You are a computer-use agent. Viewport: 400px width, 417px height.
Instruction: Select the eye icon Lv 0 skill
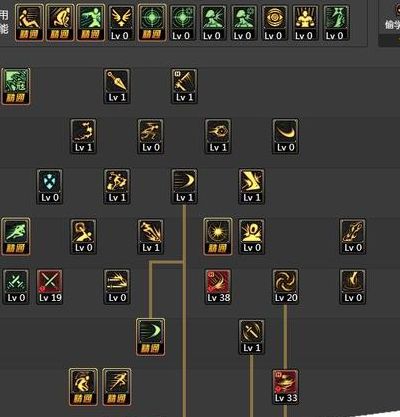click(x=275, y=23)
